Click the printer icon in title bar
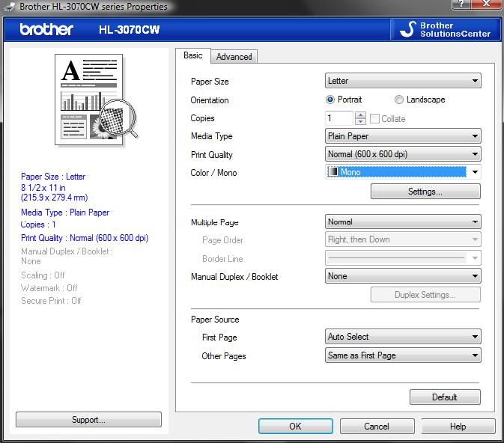 (7, 7)
